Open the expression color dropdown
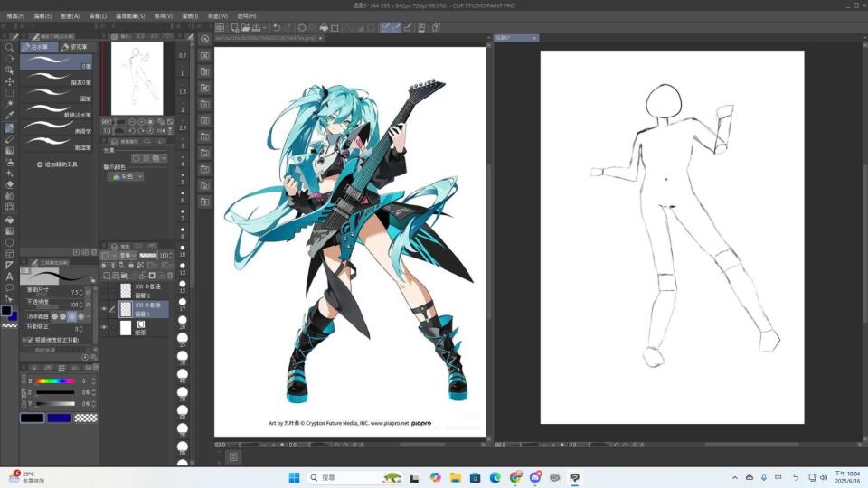The width and height of the screenshot is (868, 488). coord(125,176)
